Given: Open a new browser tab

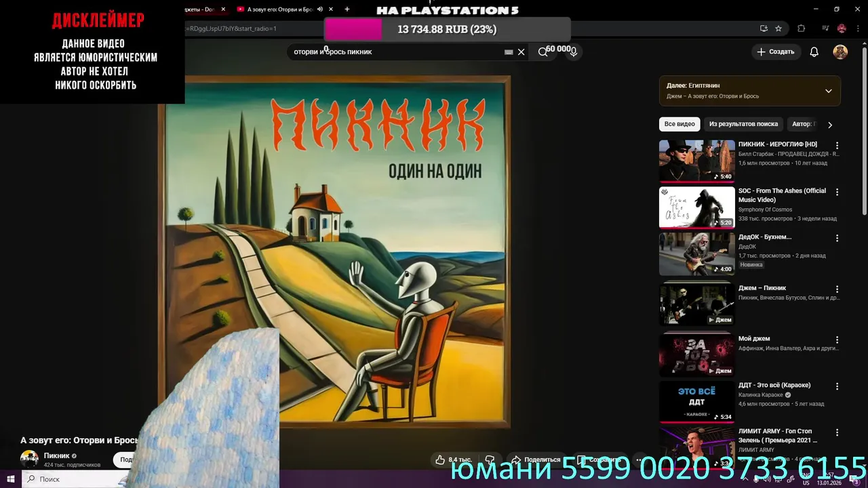Looking at the screenshot, I should coord(347,9).
